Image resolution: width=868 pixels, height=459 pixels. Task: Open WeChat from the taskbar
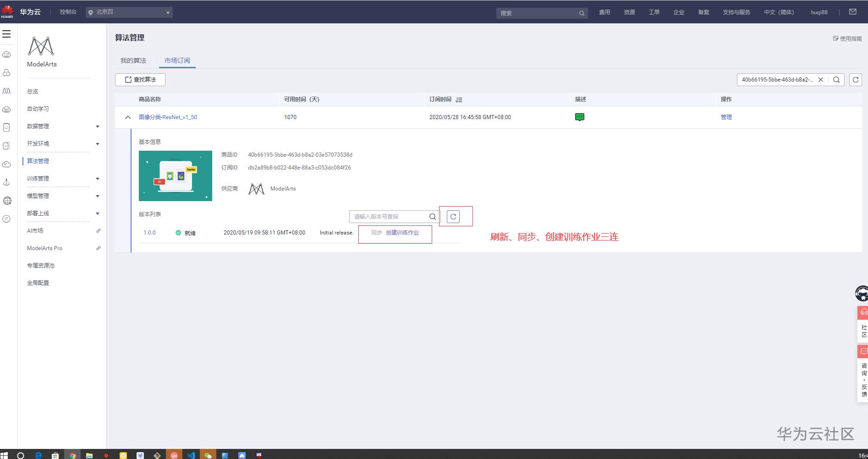[208, 455]
